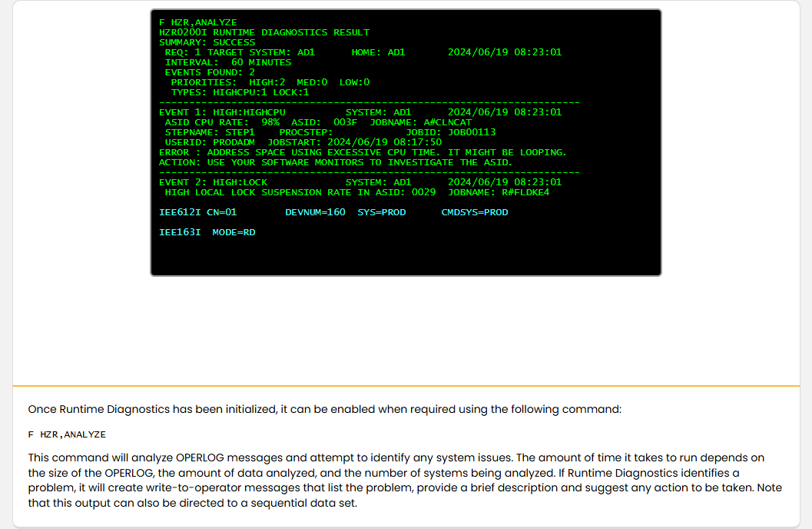Viewport: 812px width, 529px height.
Task: Click 'INTERVAL: 60 MINUTES' line
Action: pos(228,62)
